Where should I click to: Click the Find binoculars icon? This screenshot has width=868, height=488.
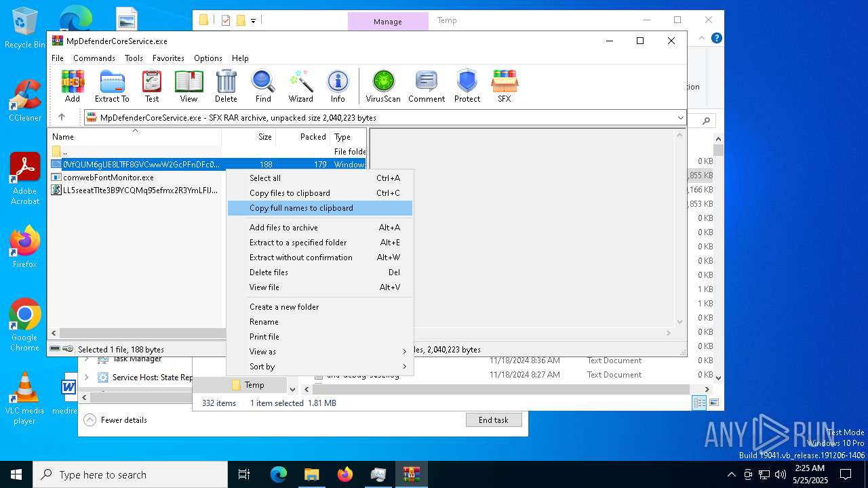pyautogui.click(x=263, y=86)
